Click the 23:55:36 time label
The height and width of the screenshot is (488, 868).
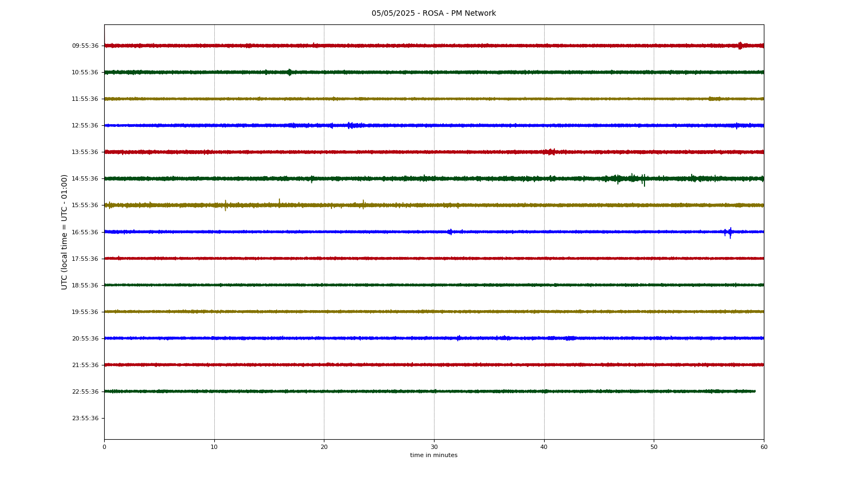(85, 418)
